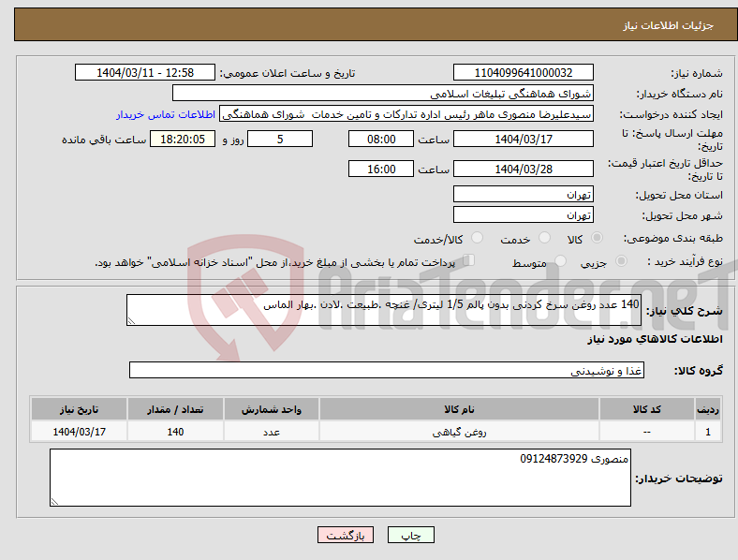Click the reply deadline date 1404/03/17 field
Image resolution: width=738 pixels, height=560 pixels.
tap(524, 140)
